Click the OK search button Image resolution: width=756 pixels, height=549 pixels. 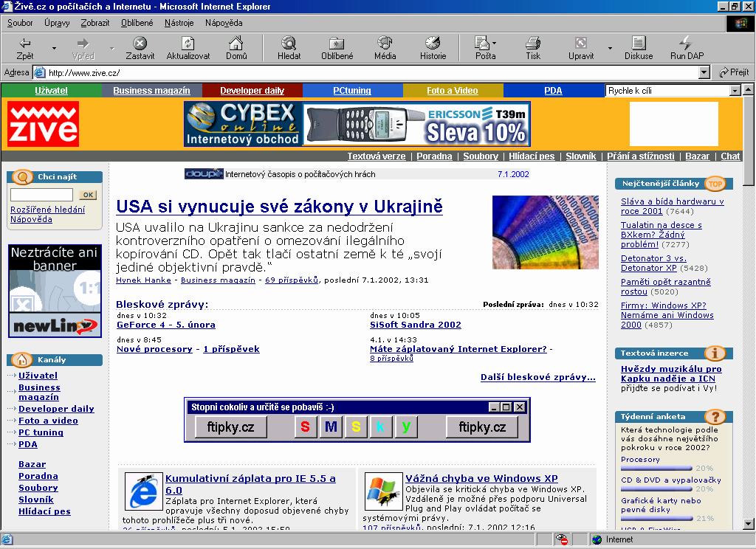point(88,195)
